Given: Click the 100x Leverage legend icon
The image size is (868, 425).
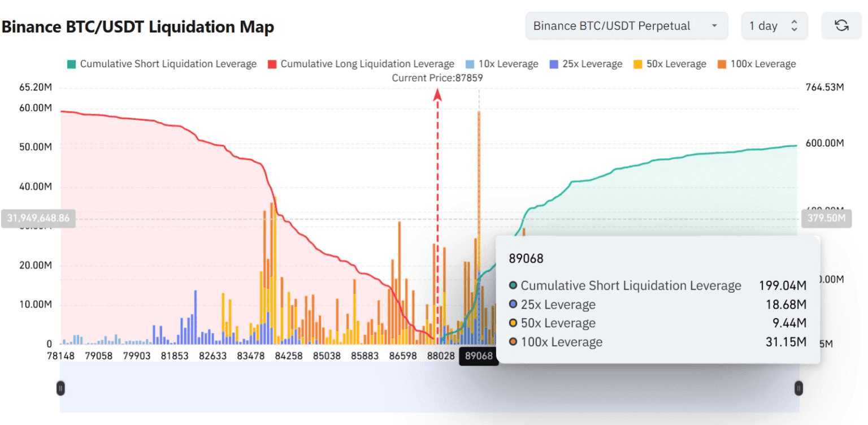Looking at the screenshot, I should point(722,64).
